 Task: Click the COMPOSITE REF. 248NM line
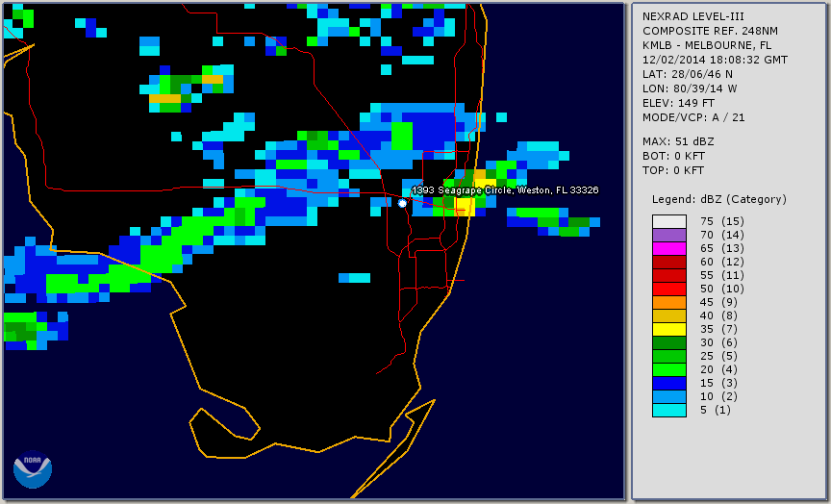tap(710, 31)
